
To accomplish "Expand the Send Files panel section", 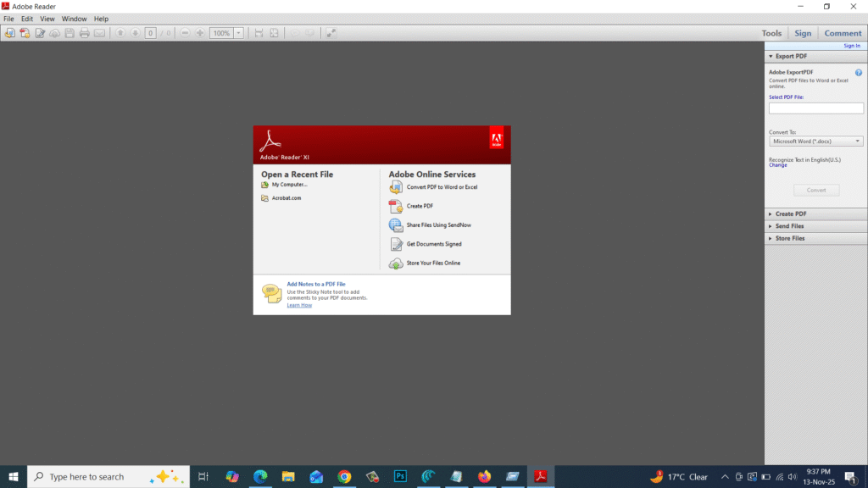I will click(789, 226).
